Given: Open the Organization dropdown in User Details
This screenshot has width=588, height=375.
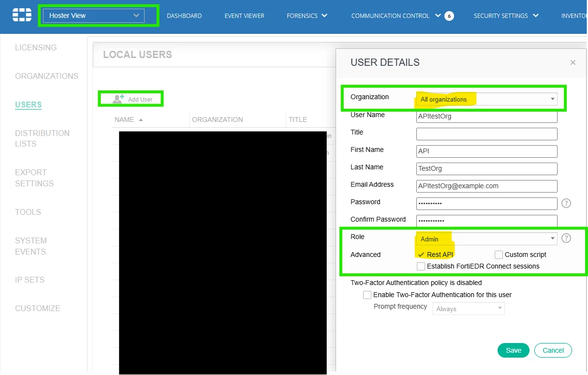Looking at the screenshot, I should (486, 99).
